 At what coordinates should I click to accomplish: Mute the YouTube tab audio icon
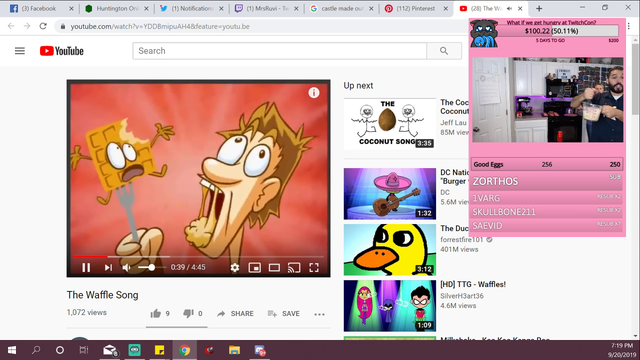point(509,9)
